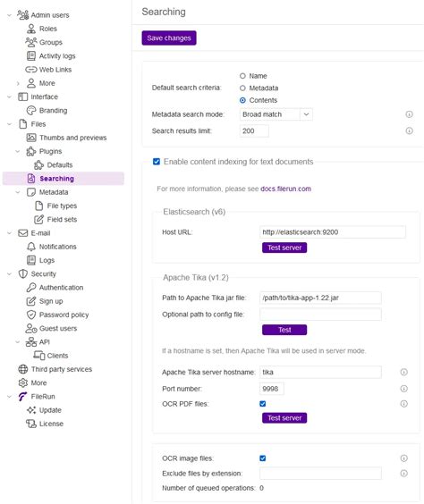Click the Guest users icon
The image size is (424, 504).
point(31,328)
